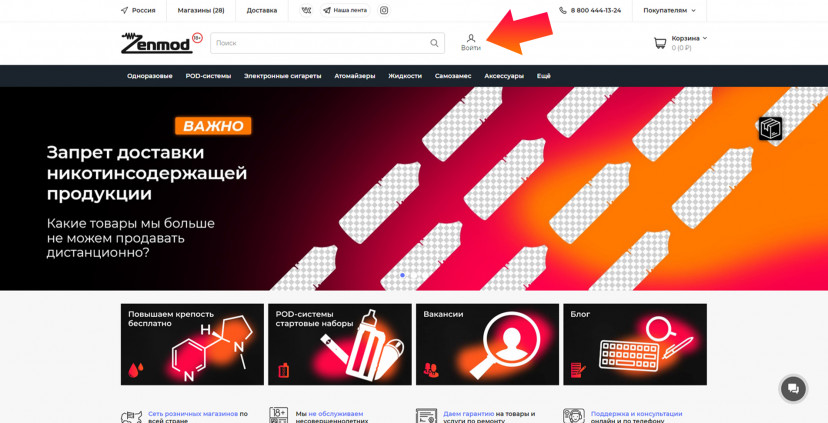This screenshot has height=423, width=828.
Task: Click the Магазины (28) link
Action: pyautogui.click(x=201, y=10)
